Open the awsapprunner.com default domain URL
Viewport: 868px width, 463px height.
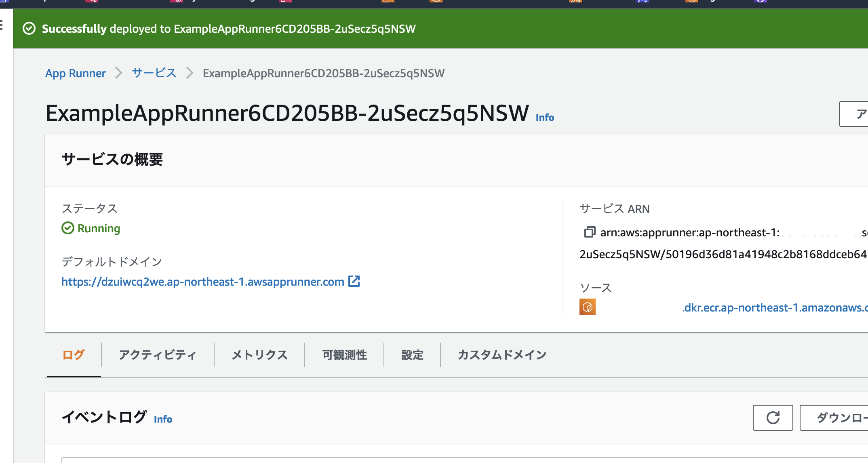coord(202,282)
